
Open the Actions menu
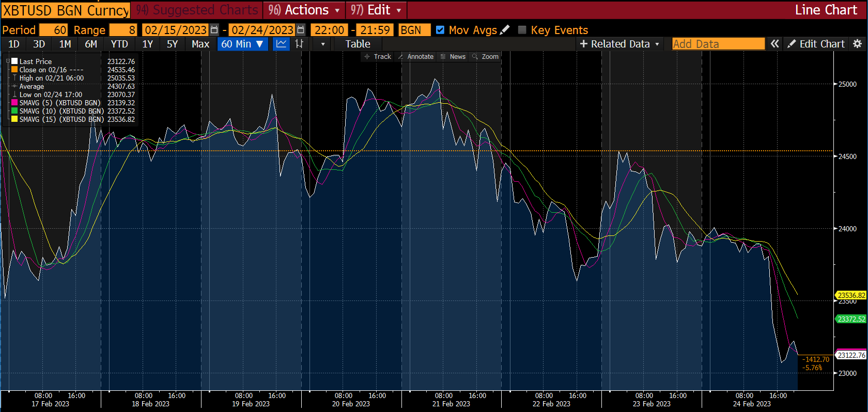coord(304,10)
